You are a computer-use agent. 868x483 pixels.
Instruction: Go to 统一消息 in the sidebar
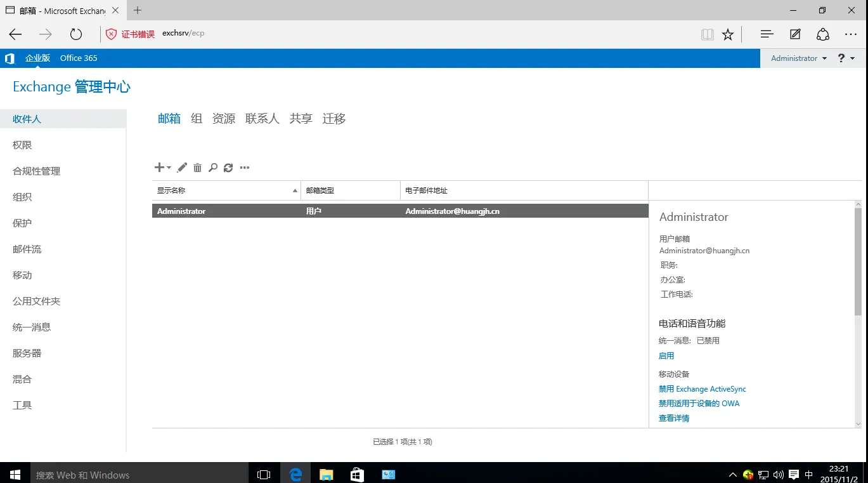pos(32,328)
